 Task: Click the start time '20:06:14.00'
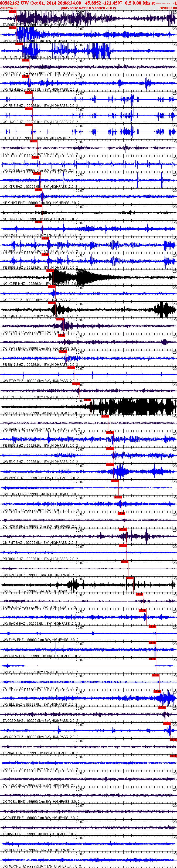pos(9,8)
